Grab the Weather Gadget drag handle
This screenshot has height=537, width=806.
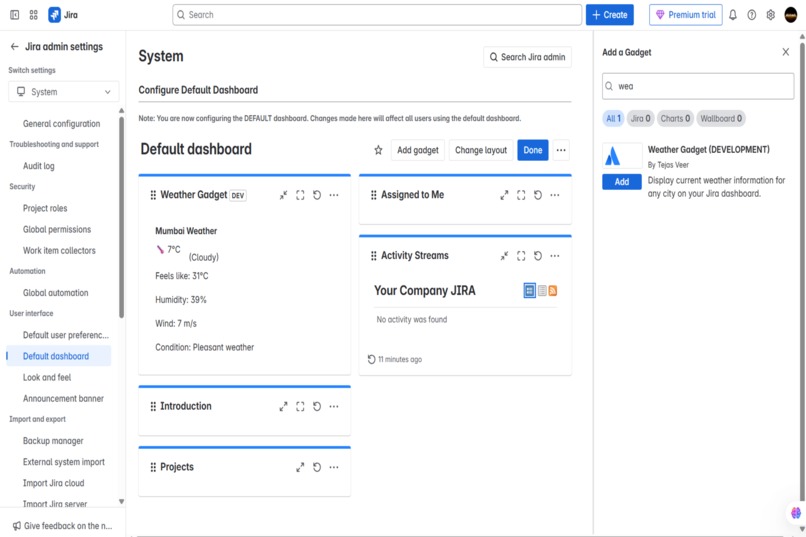click(153, 195)
